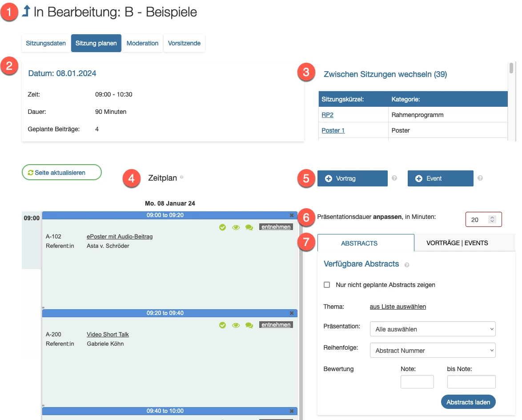Click the comment bubble icon for A-102
The width and height of the screenshot is (522, 420).
coord(249,227)
